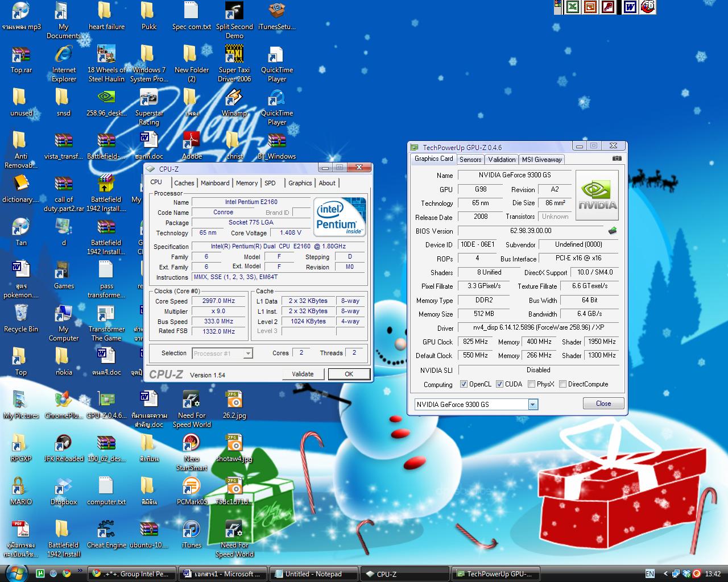Open the MSI Giveaway tab in GPU-Z
Screen dimensions: 728x582
click(542, 160)
